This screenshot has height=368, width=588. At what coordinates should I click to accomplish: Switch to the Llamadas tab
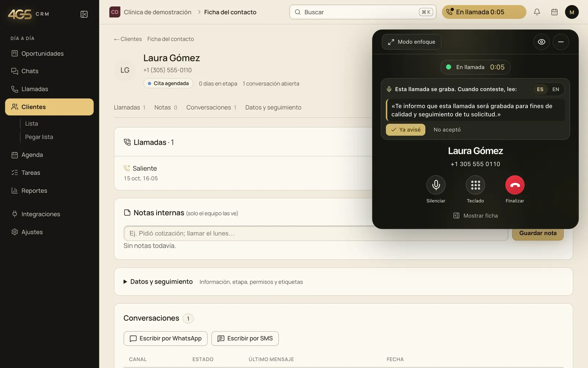tap(130, 107)
